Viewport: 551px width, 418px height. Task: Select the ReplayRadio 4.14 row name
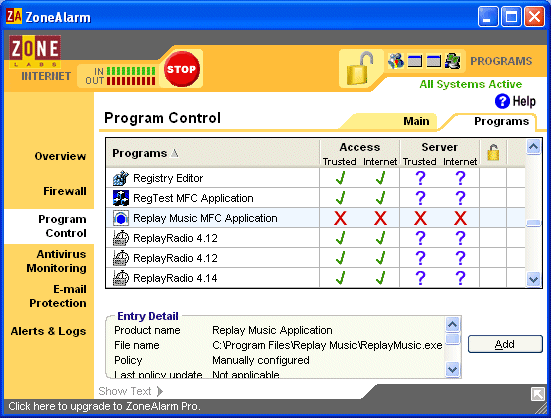point(175,278)
